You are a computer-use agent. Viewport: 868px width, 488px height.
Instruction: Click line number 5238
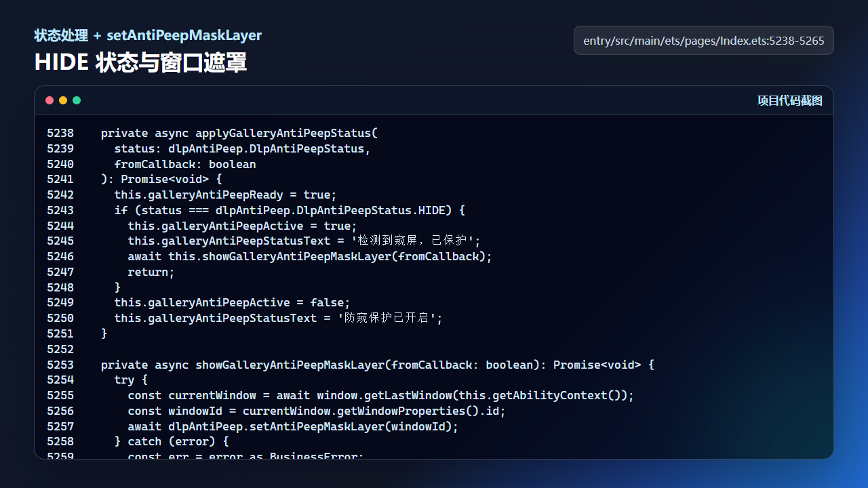[60, 134]
